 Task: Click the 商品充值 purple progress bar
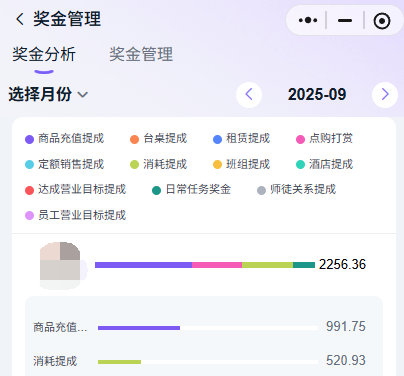139,328
